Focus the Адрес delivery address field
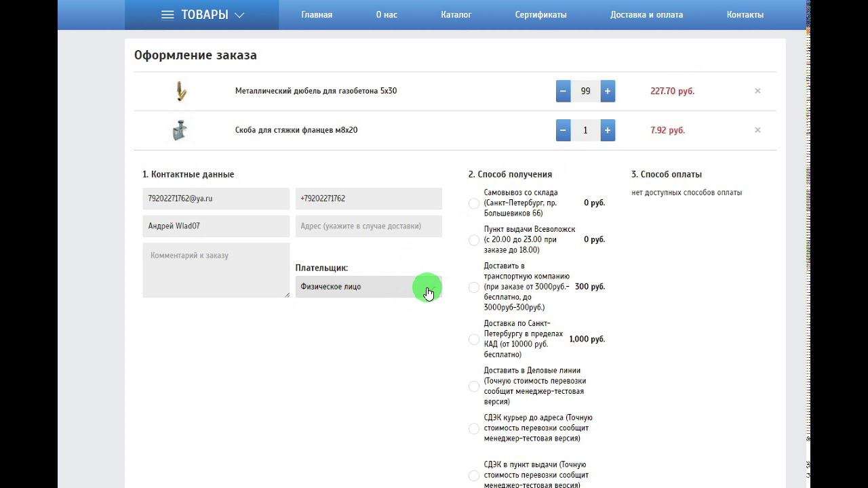The height and width of the screenshot is (488, 868). (369, 226)
